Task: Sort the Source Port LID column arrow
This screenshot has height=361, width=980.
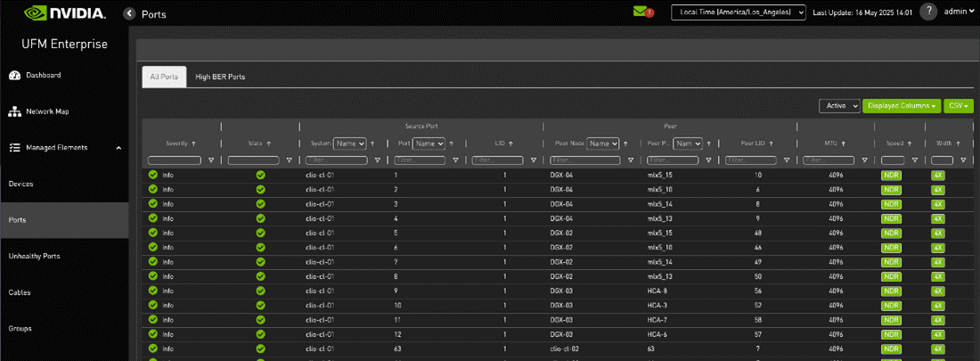Action: [510, 144]
